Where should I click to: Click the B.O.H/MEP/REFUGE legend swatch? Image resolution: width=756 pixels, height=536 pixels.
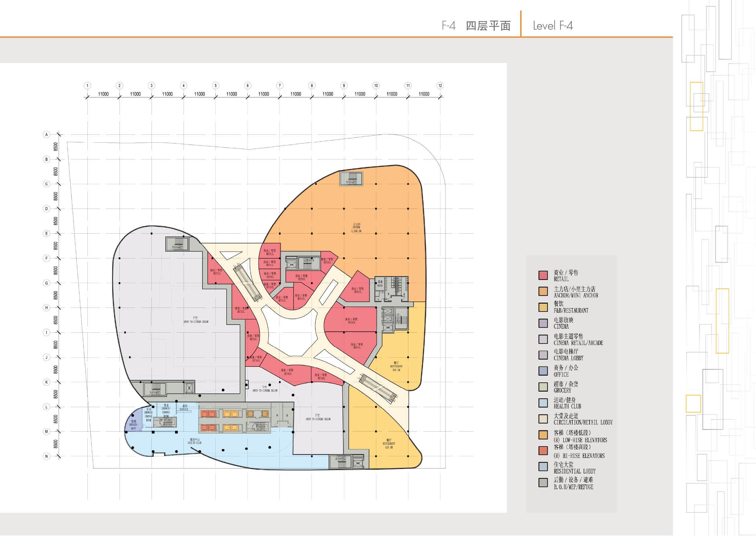pos(543,483)
